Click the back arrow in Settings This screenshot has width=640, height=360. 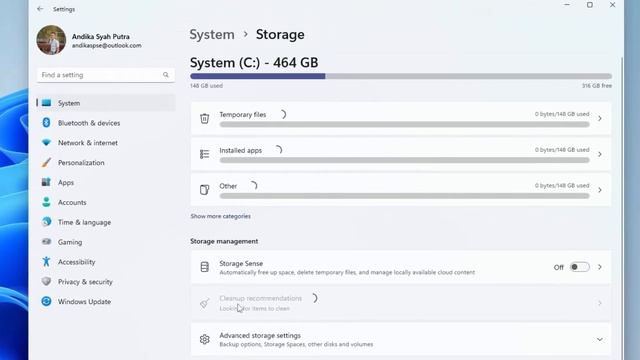[40, 9]
